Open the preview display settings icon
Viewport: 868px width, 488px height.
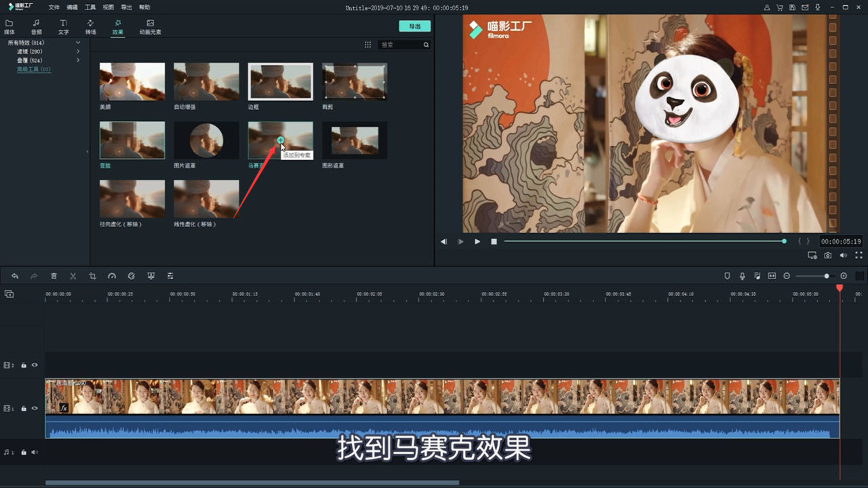coord(812,256)
